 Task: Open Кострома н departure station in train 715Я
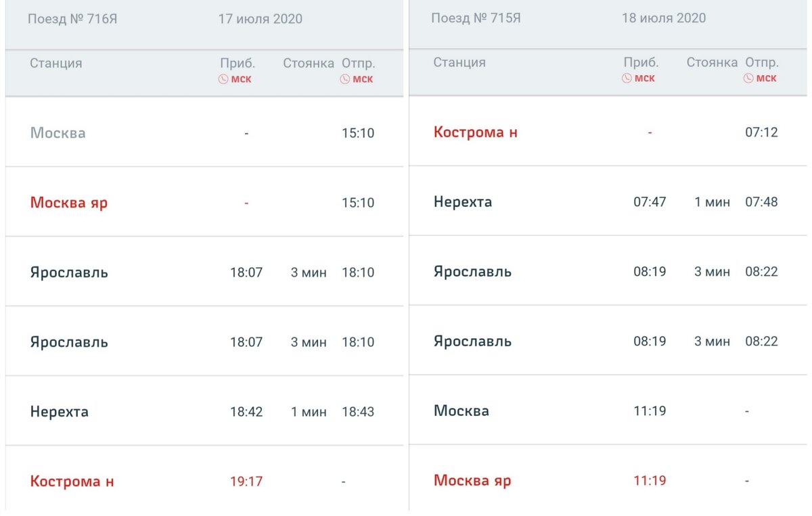click(x=475, y=133)
